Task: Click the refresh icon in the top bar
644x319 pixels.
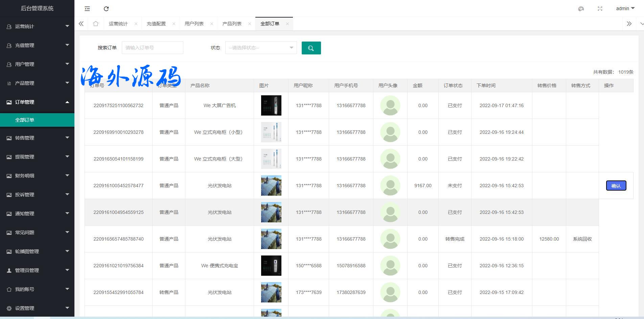Action: pos(106,9)
